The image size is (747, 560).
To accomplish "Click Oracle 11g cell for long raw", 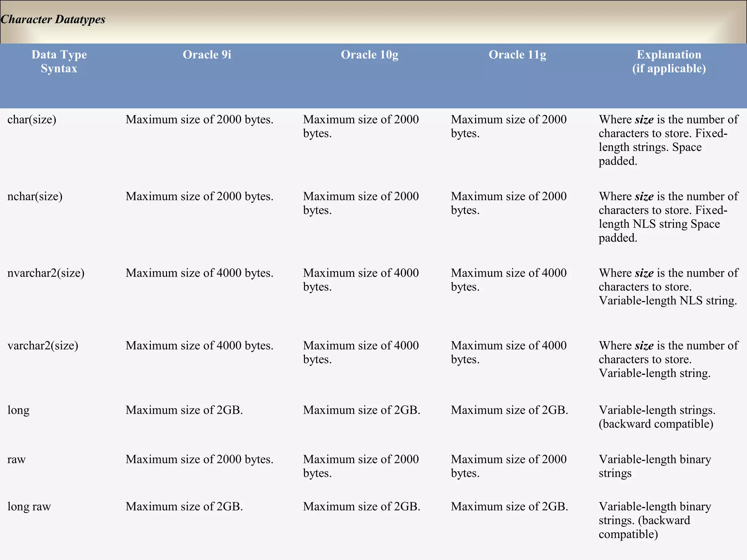I will pos(509,507).
